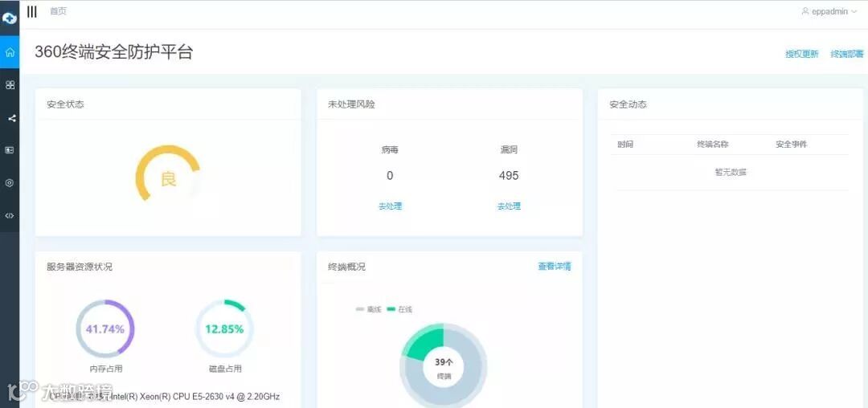Viewport: 868px width, 408px height.
Task: Click the 授权更新 link
Action: click(801, 54)
